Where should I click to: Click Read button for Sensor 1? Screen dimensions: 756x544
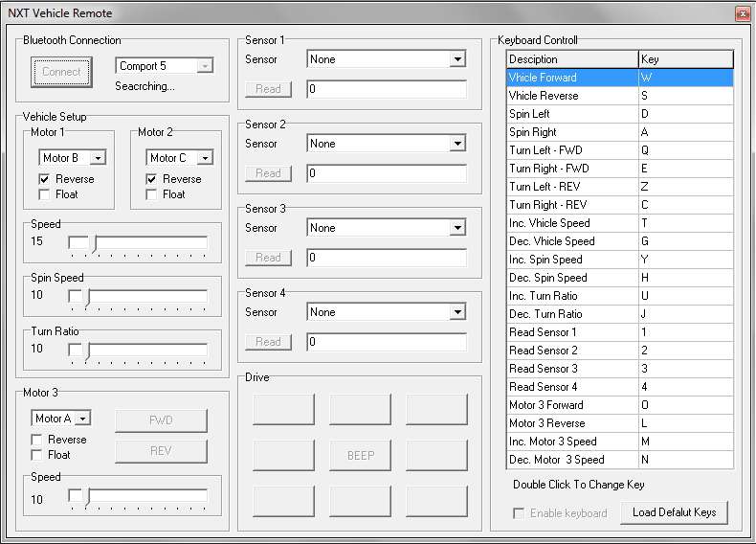(268, 89)
